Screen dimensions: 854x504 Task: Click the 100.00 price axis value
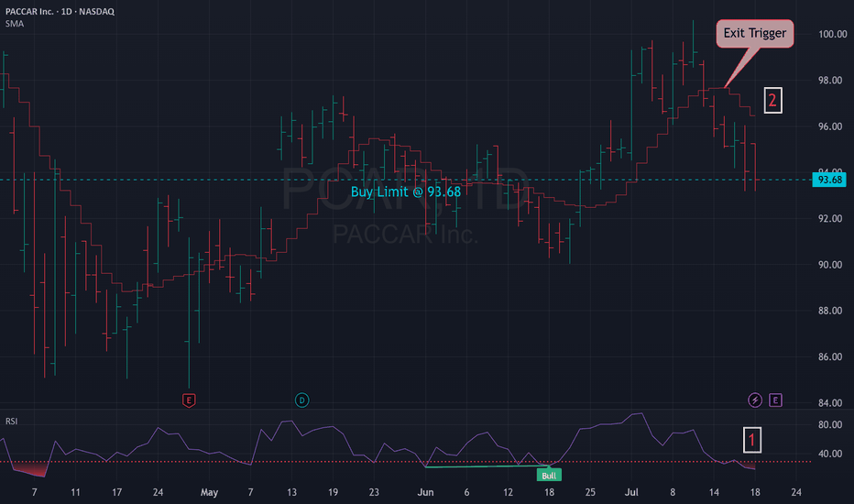coord(833,34)
